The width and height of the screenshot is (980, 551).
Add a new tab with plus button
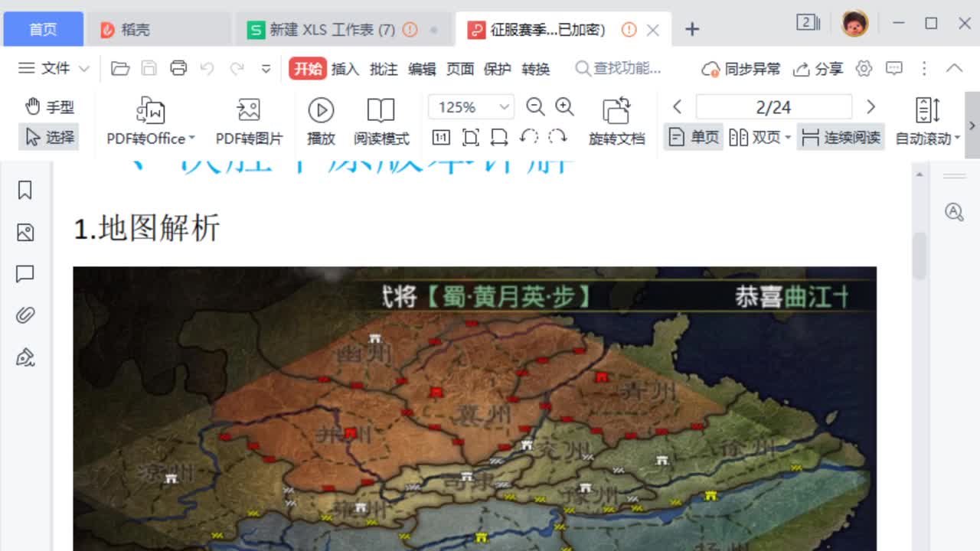(x=692, y=29)
